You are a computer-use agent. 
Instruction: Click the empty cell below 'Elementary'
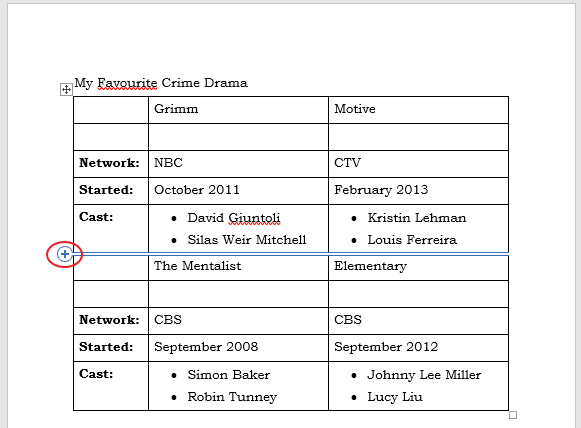(x=418, y=294)
